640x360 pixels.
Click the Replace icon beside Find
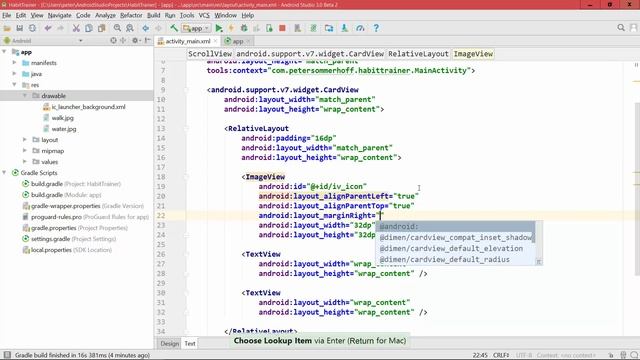(x=130, y=28)
